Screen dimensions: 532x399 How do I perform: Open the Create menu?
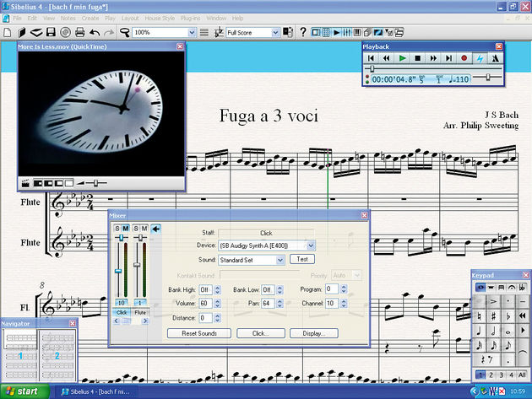click(90, 19)
